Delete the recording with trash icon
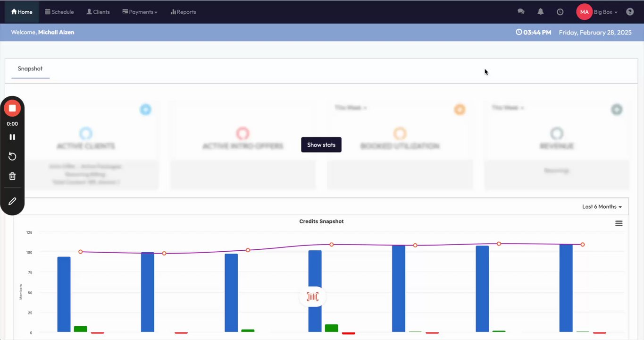The height and width of the screenshot is (340, 644). tap(12, 176)
